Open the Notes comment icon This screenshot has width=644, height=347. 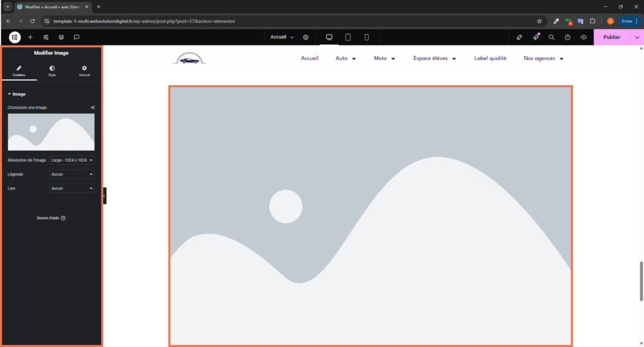point(77,37)
